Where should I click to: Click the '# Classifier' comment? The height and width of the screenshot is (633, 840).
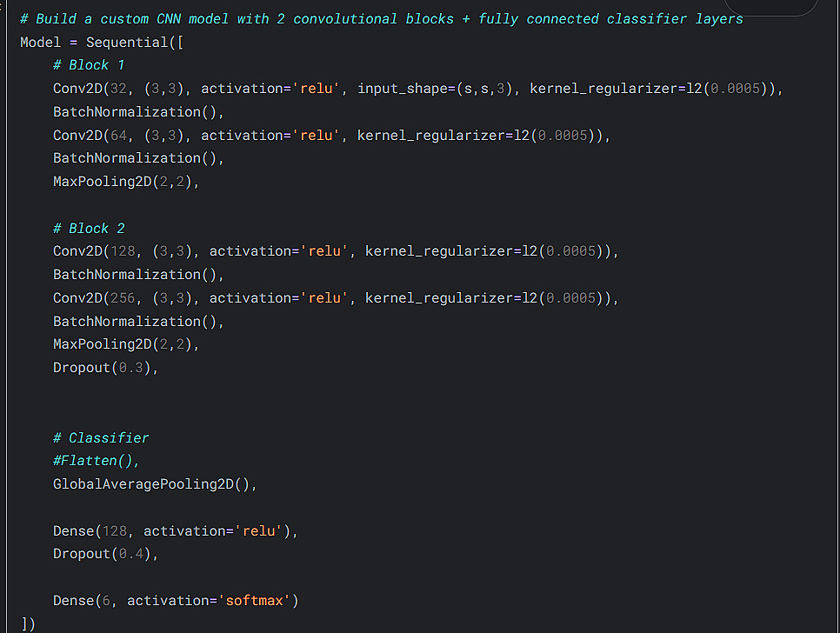pos(101,437)
